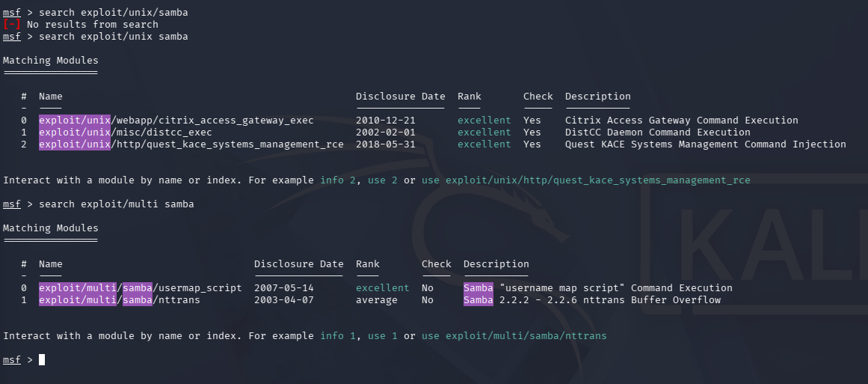868x384 pixels.
Task: Click the "No results from search" message
Action: coord(92,25)
